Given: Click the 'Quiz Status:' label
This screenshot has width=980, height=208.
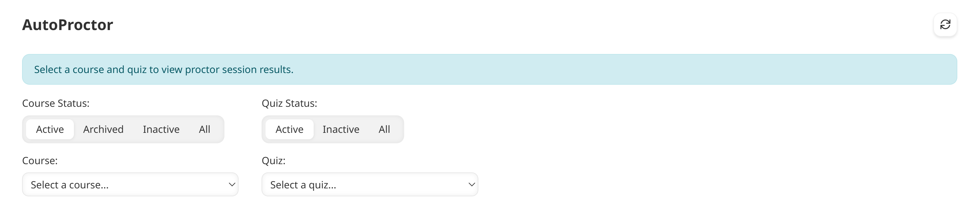Looking at the screenshot, I should pyautogui.click(x=289, y=103).
